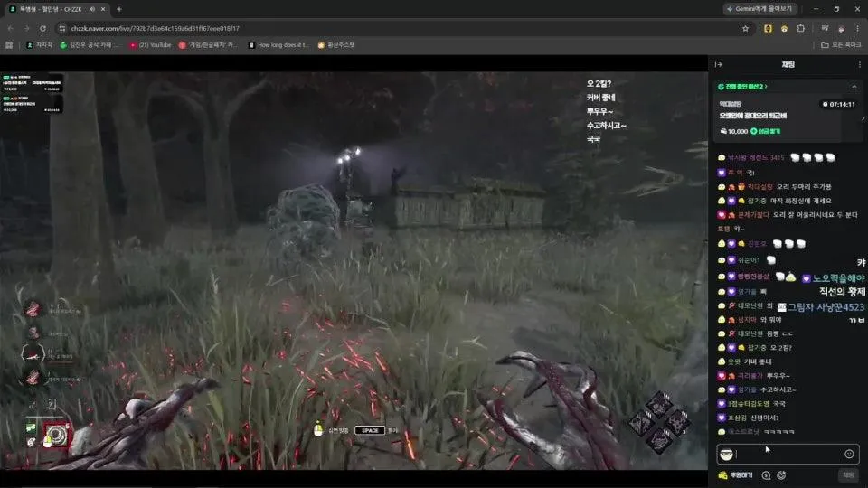Reload the chzzk live page
The height and width of the screenshot is (488, 868).
pyautogui.click(x=42, y=28)
